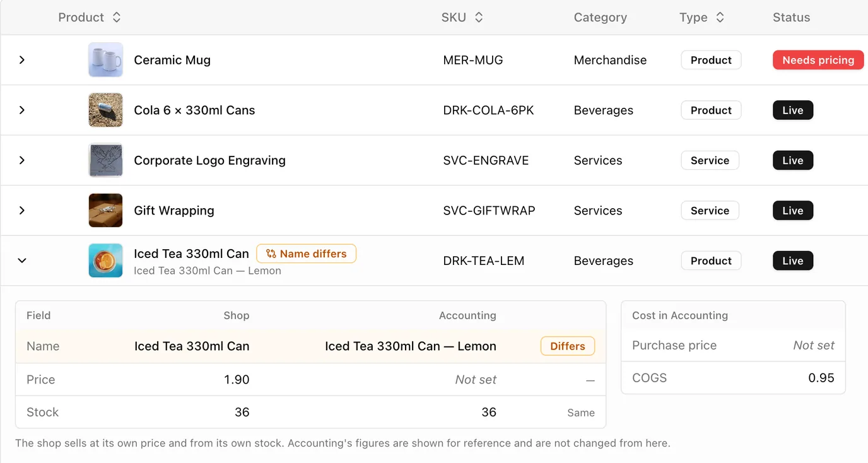This screenshot has width=868, height=463.
Task: Click Service type badge for Corporate Logo Engraving
Action: [x=710, y=160]
